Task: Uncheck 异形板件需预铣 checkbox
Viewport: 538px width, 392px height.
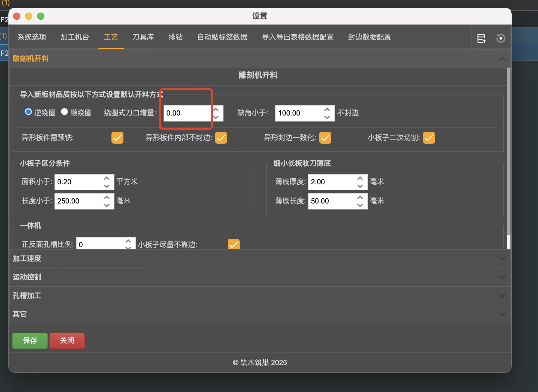Action: coord(117,138)
